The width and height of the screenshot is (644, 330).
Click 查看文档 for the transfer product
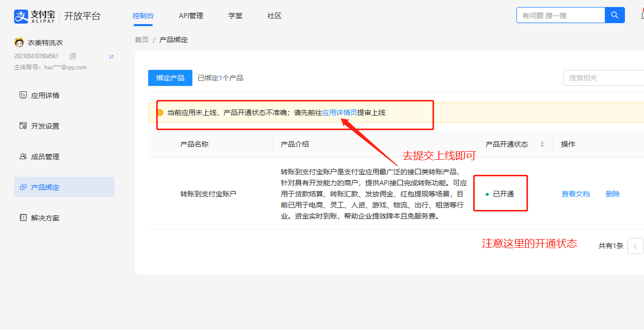[x=576, y=194]
